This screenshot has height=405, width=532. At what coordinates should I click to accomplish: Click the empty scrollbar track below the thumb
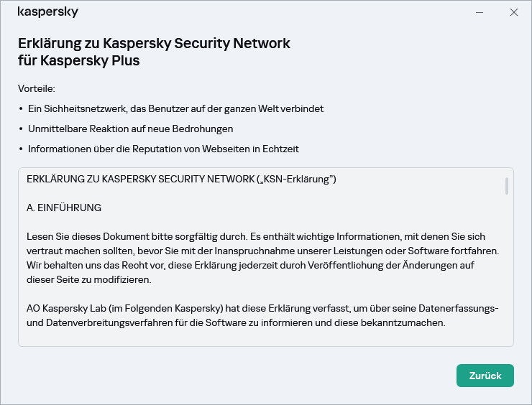click(x=507, y=273)
